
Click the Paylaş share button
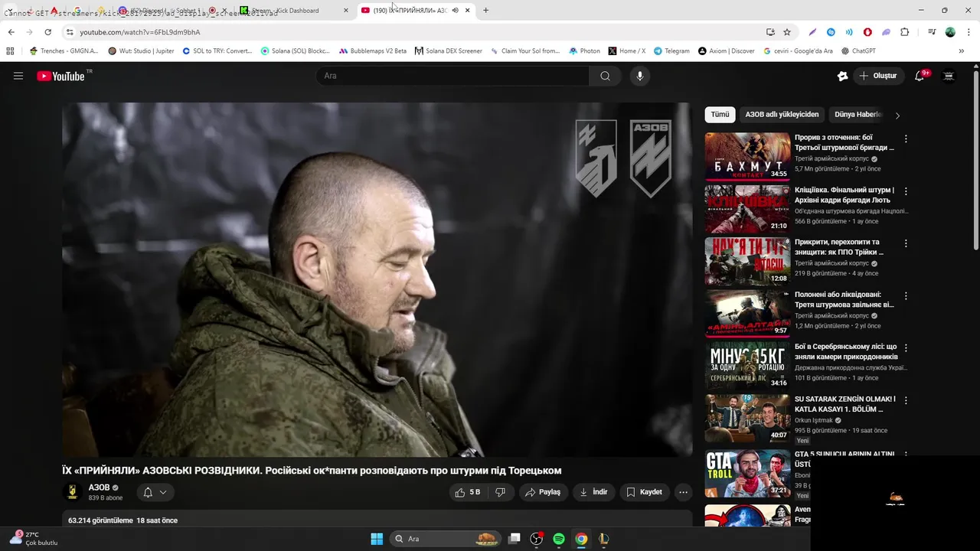tap(543, 492)
